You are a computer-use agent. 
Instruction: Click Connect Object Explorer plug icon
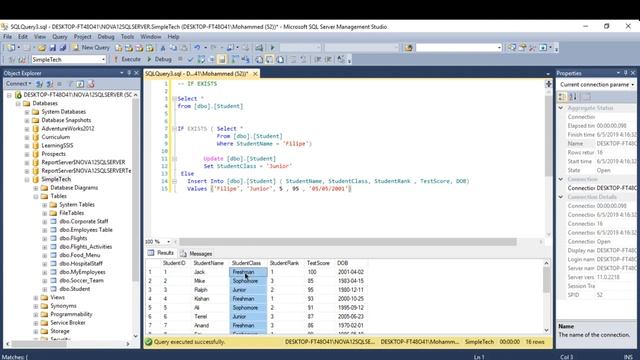(40, 84)
